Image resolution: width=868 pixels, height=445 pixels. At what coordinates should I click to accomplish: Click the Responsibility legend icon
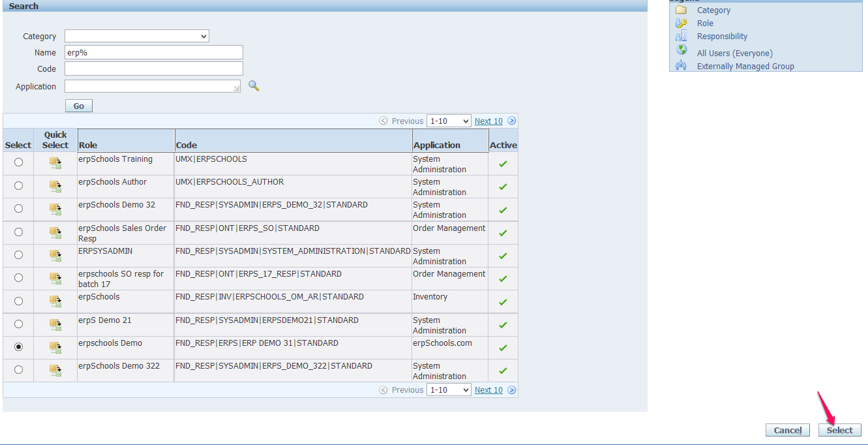(x=681, y=36)
